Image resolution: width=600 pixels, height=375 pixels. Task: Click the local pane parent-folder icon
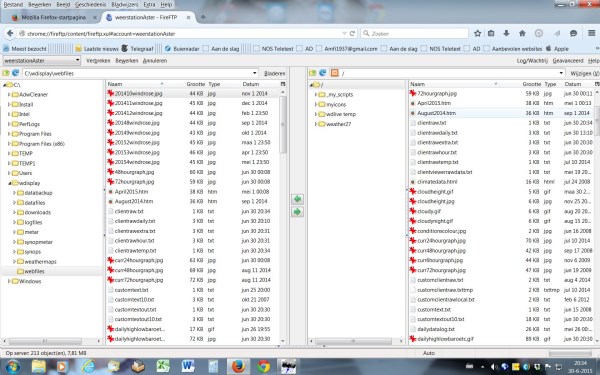6,73
